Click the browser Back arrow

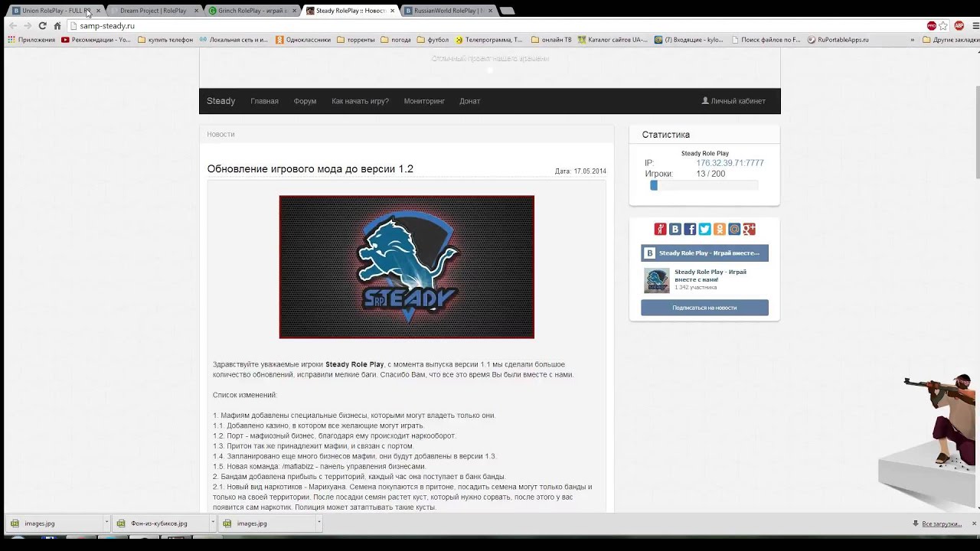[12, 25]
